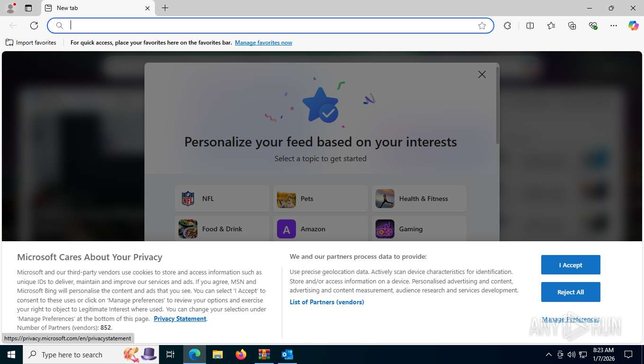
Task: Close the New tab tab
Action: (147, 8)
